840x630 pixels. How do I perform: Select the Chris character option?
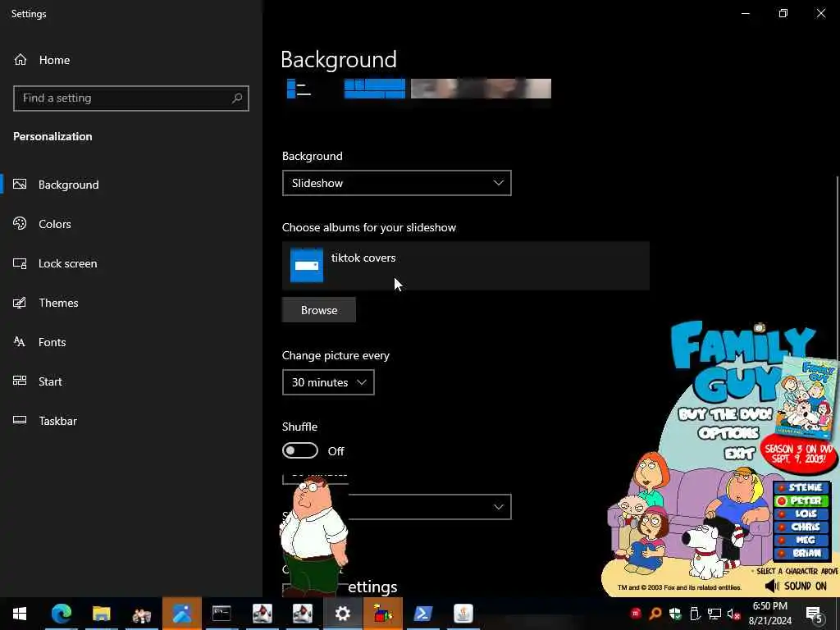[x=801, y=527]
